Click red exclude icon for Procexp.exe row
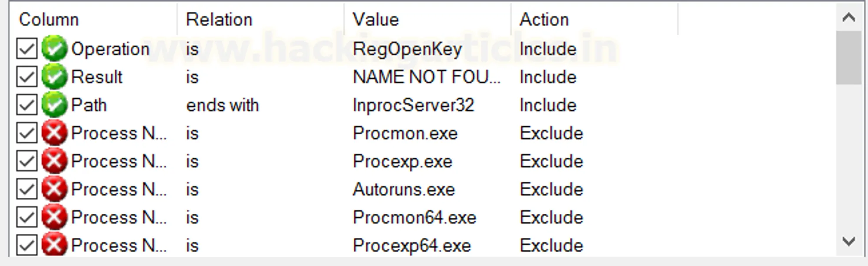Screen dimensions: 868x266 coord(54,161)
